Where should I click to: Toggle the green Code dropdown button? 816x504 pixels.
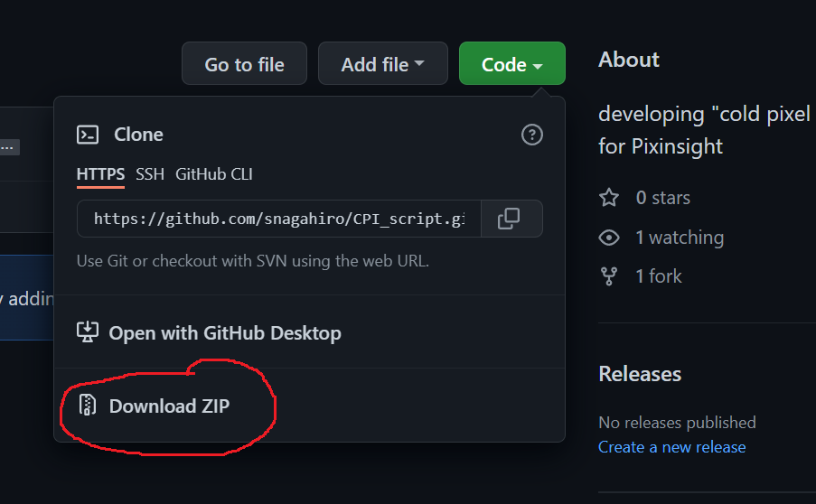pos(512,63)
